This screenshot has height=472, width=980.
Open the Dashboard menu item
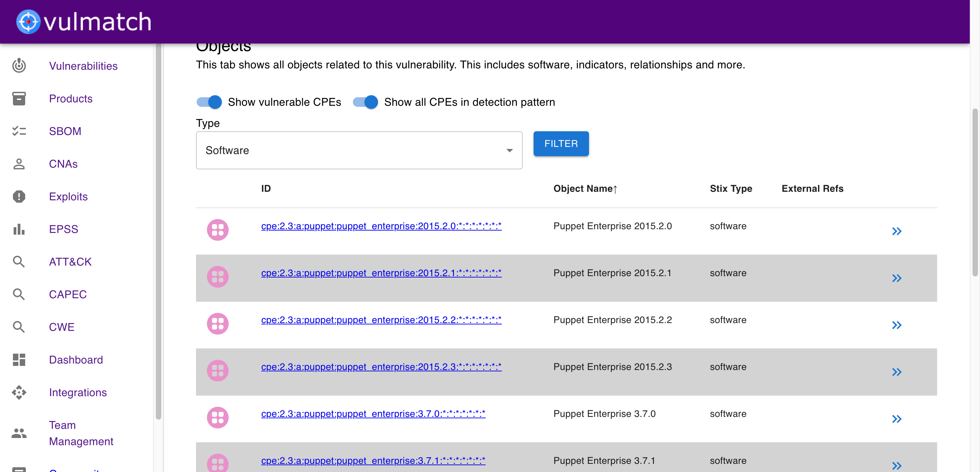point(76,360)
